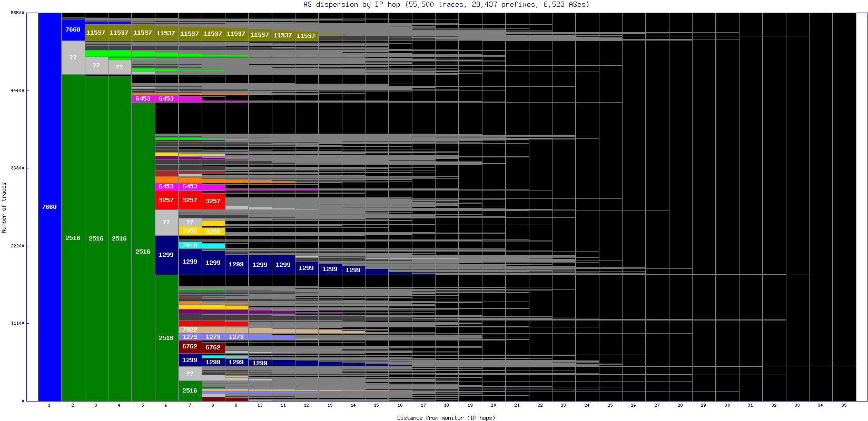Select the green 2516 block at hop 5

coord(143,252)
